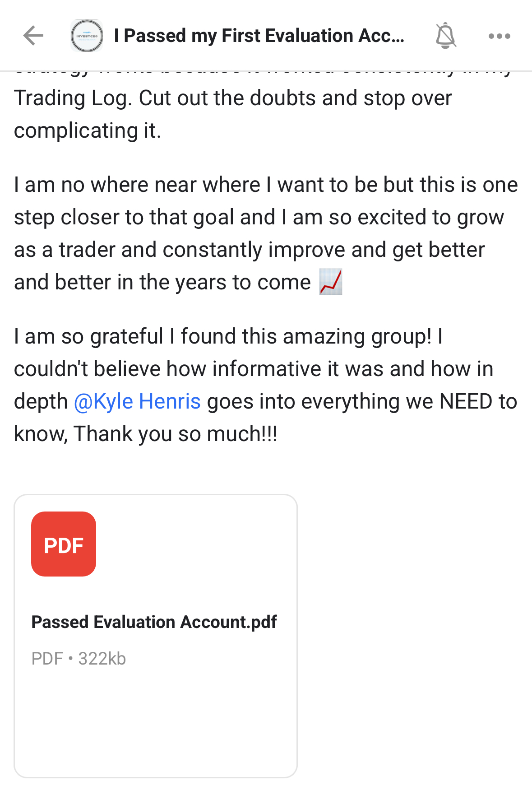Viewport: 532px width, 800px height.
Task: Tap the post title in header
Action: (259, 36)
